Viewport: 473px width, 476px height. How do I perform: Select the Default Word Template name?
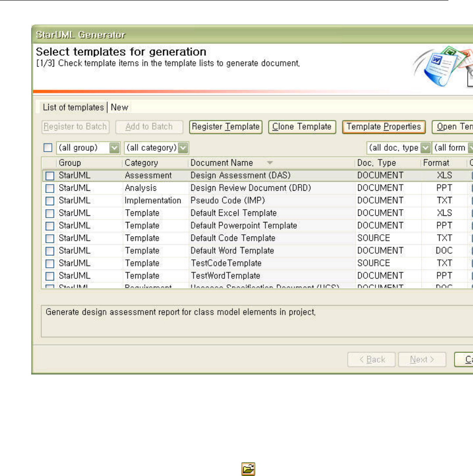pyautogui.click(x=232, y=251)
